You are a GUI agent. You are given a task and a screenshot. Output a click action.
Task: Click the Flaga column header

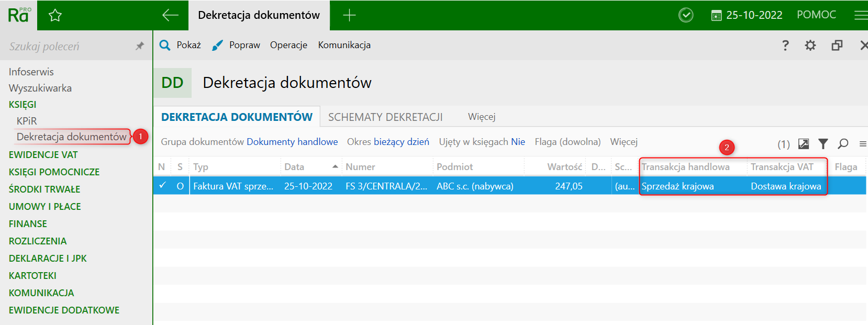[x=846, y=166]
